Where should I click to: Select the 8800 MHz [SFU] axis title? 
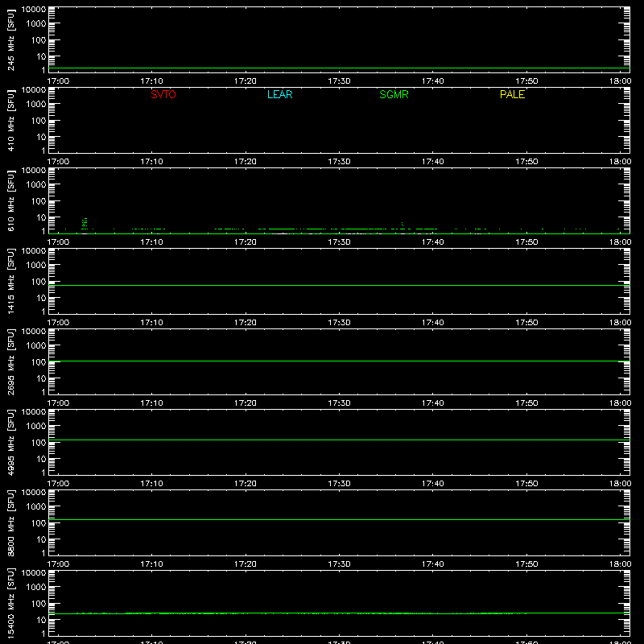[10, 522]
